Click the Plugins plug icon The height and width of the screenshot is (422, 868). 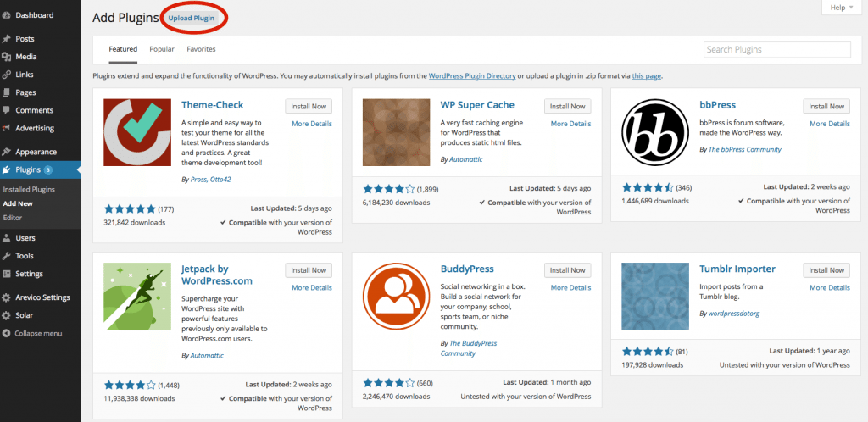click(7, 169)
